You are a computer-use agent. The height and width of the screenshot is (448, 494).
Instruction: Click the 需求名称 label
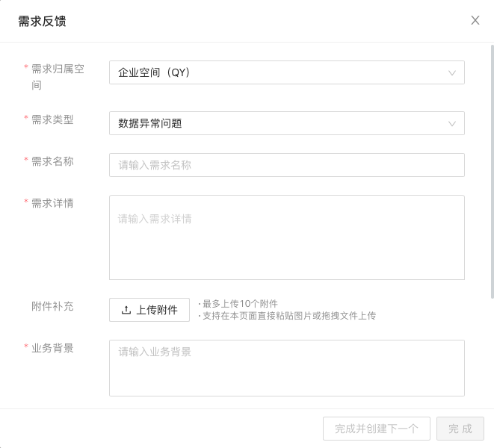52,161
